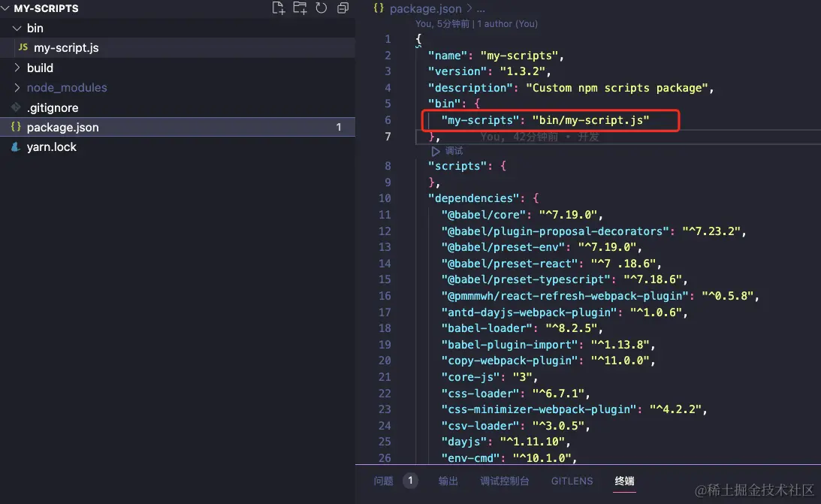Image resolution: width=821 pixels, height=504 pixels.
Task: Click the "babel-plugin-import" entry
Action: pos(509,345)
